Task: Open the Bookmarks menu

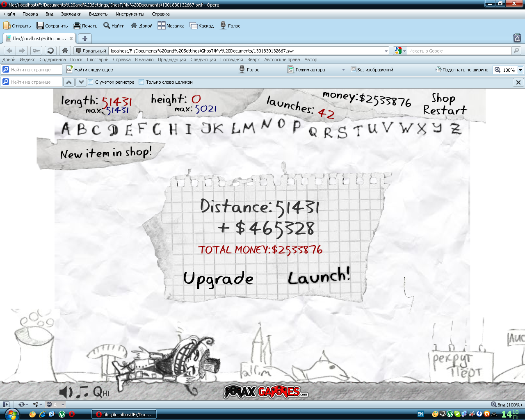Action: (71, 14)
